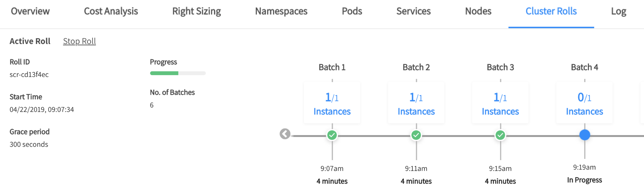Image resolution: width=644 pixels, height=188 pixels.
Task: Stop the active roll
Action: (79, 41)
